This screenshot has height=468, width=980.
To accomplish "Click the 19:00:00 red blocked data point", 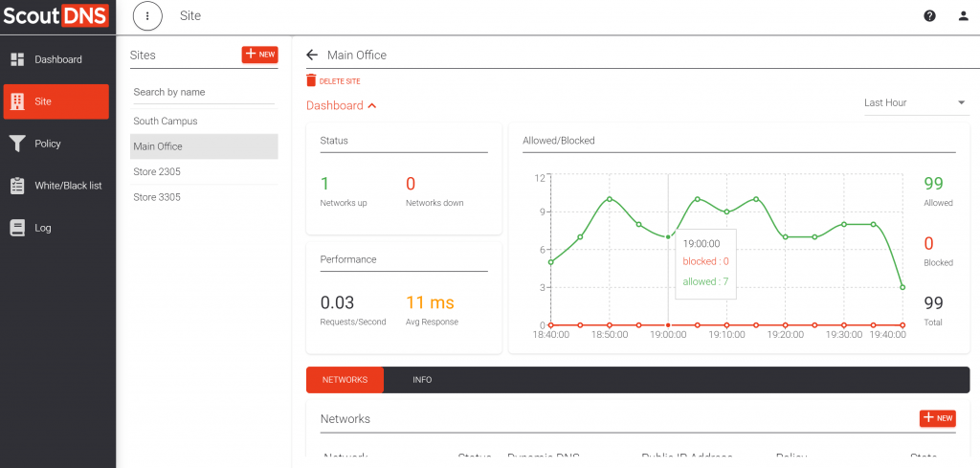I will point(668,324).
